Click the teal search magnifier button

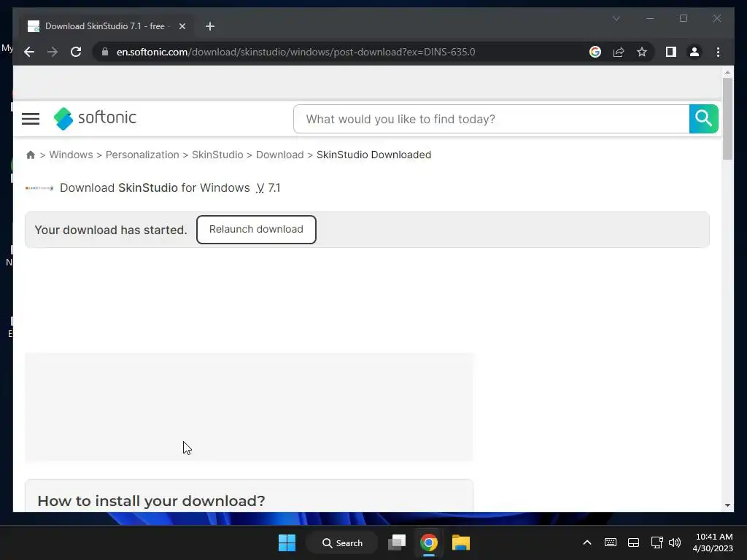[x=703, y=119]
